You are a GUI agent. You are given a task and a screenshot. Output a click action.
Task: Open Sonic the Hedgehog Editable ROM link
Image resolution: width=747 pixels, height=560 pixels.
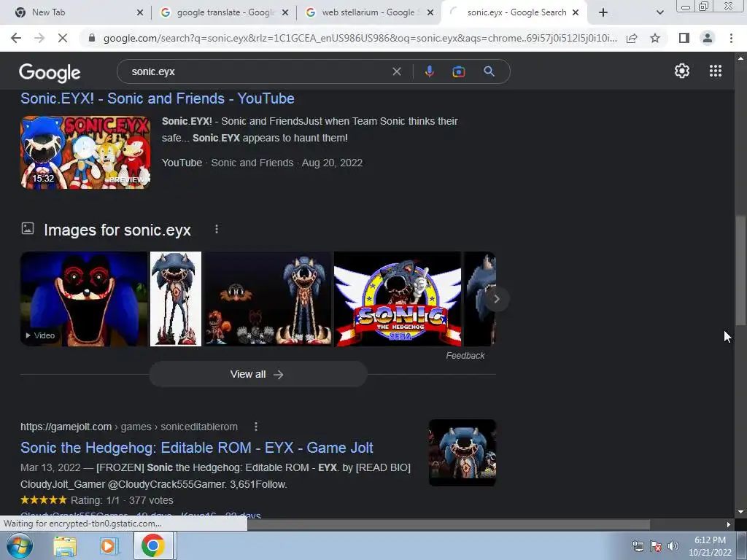(197, 448)
